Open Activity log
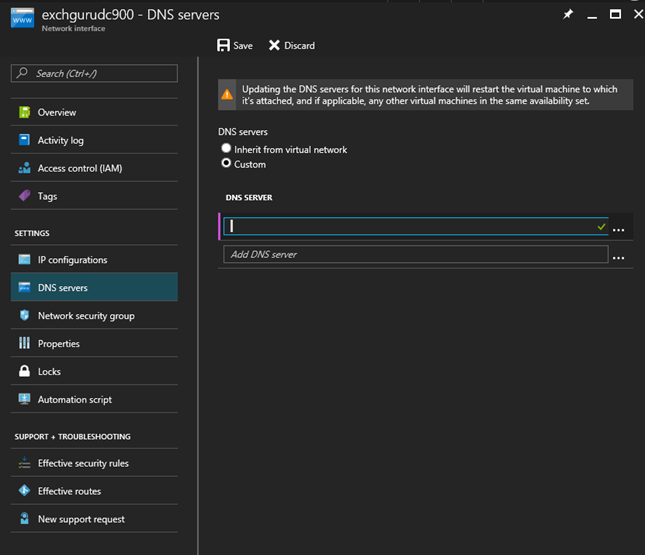This screenshot has height=555, width=645. pos(94,140)
